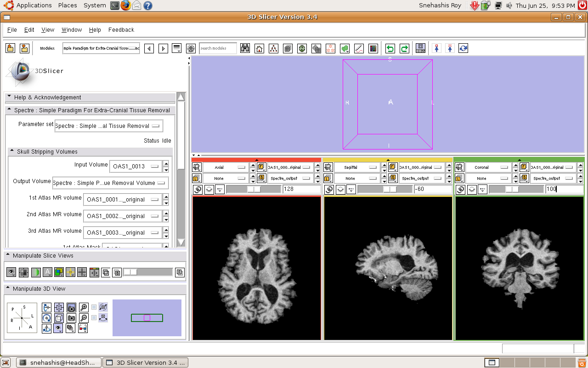Open the Feedback menu
The width and height of the screenshot is (588, 368).
pos(121,30)
